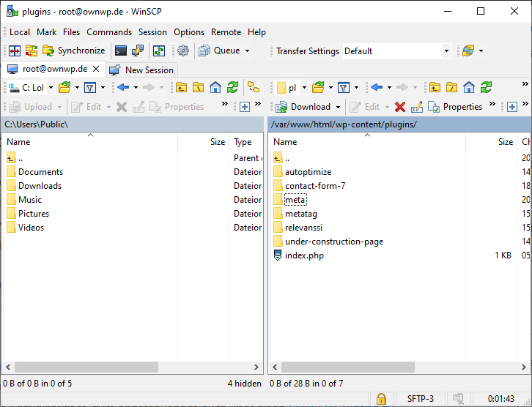
Task: Click local Open directory folder icon
Action: (64, 87)
